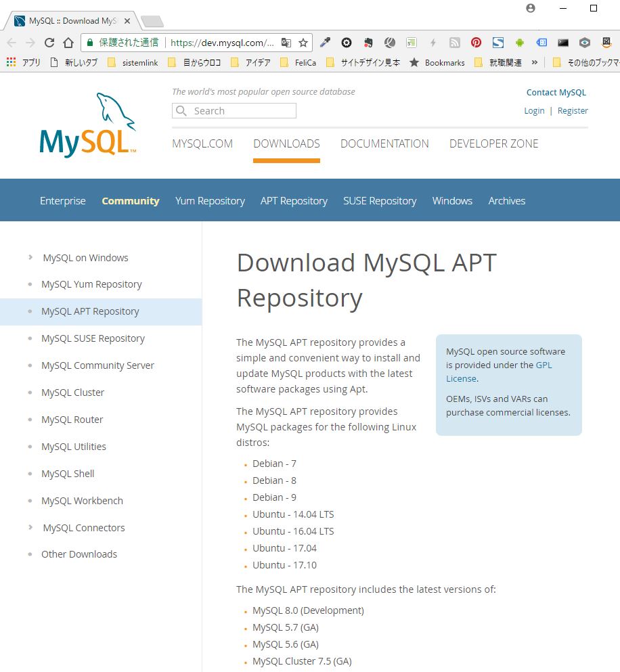
Task: Open the grey leaf-circle extension icon
Action: 390,43
